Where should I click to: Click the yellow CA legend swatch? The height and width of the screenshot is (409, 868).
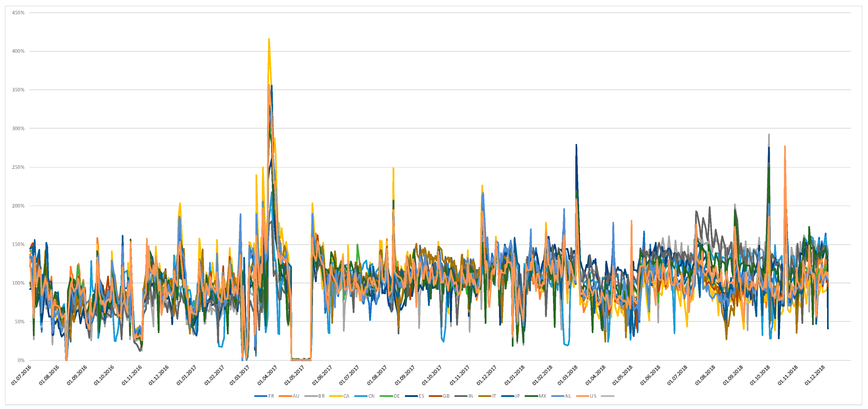[336, 396]
